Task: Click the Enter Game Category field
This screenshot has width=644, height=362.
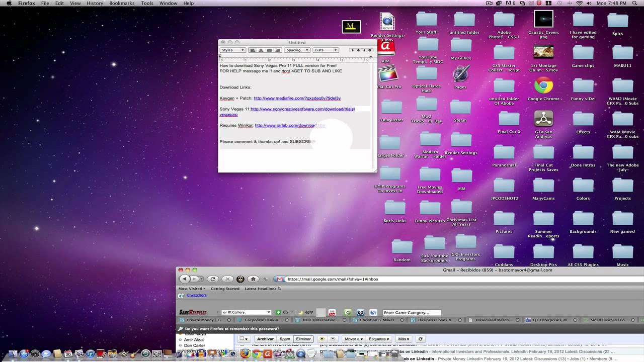Action: 412,312
